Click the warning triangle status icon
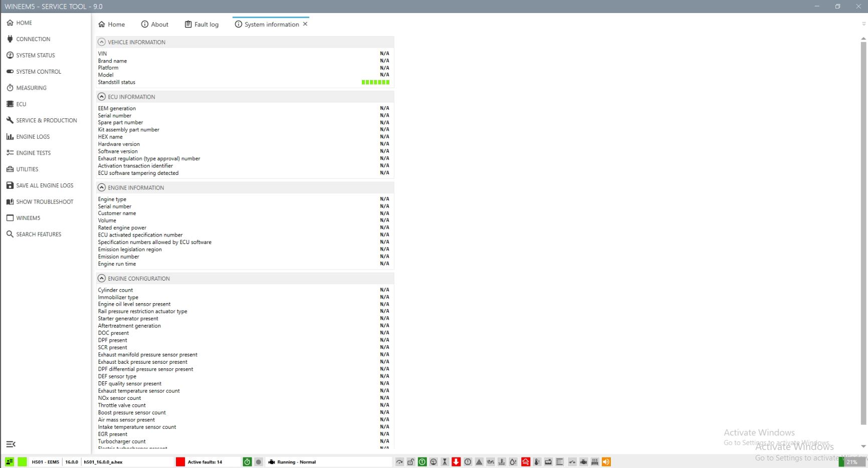The width and height of the screenshot is (868, 468). 479,462
